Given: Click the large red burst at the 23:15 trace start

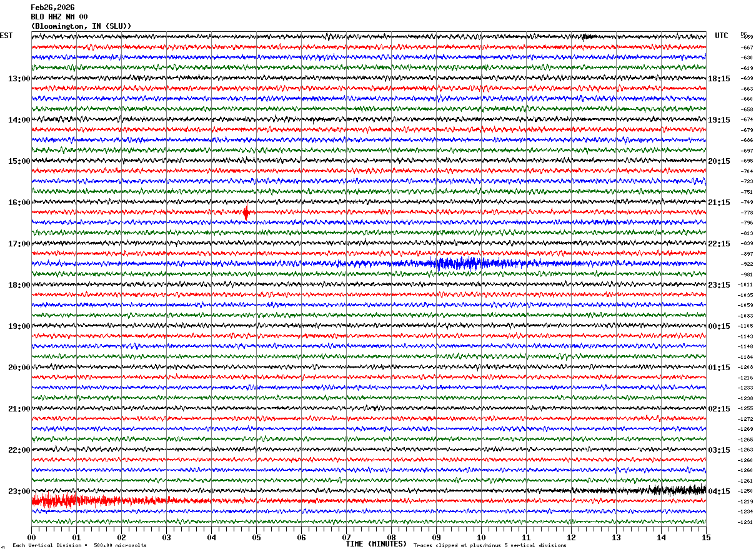Looking at the screenshot, I should pos(69,500).
